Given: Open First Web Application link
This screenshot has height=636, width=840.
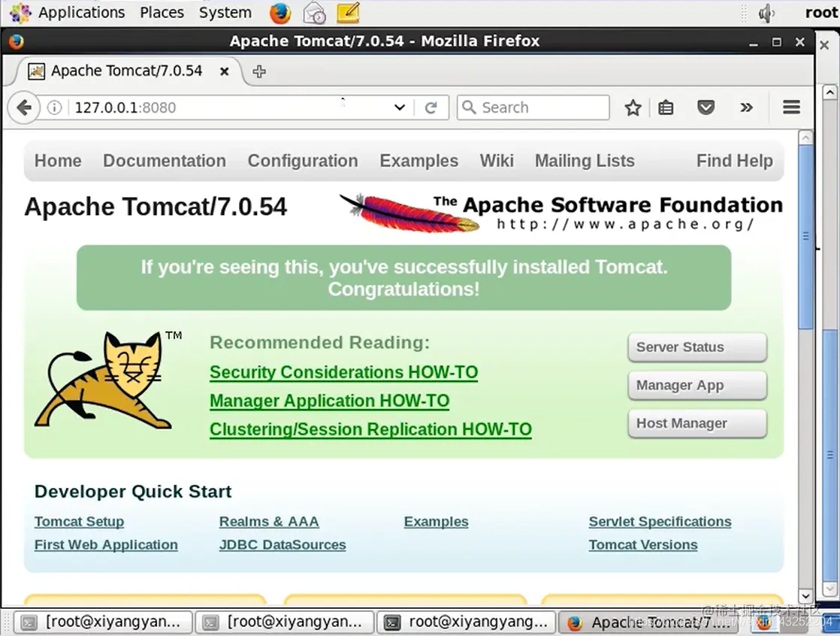Looking at the screenshot, I should point(106,544).
